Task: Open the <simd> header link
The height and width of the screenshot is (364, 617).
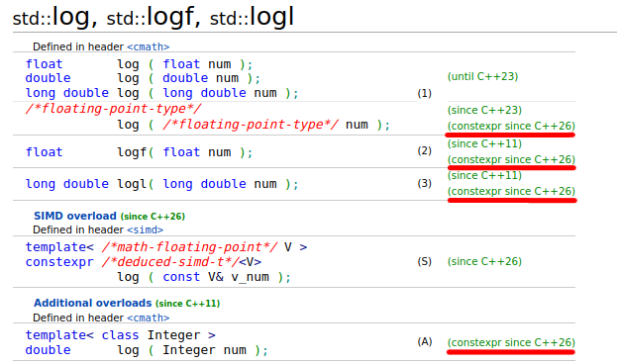Action: click(145, 229)
